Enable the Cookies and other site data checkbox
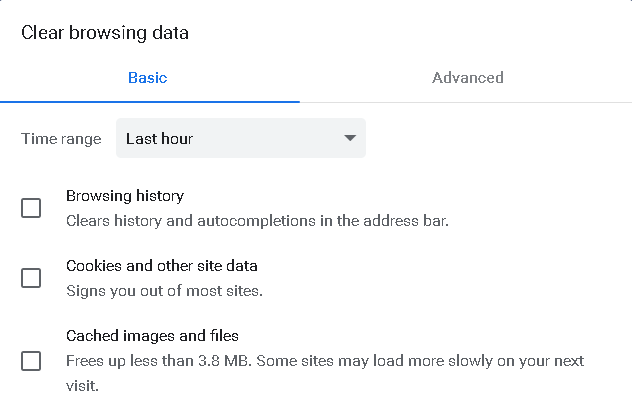Viewport: 632px width, 406px height. [31, 278]
